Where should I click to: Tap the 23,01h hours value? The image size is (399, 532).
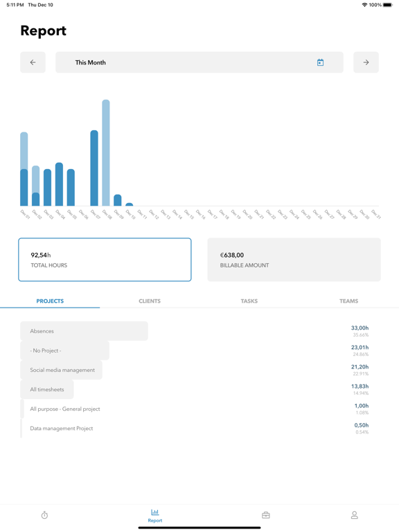point(360,348)
